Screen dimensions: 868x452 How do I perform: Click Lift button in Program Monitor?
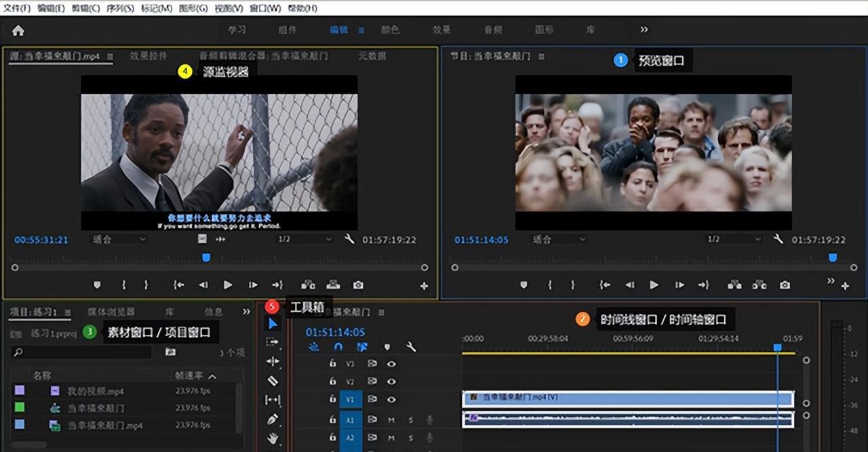[x=734, y=285]
